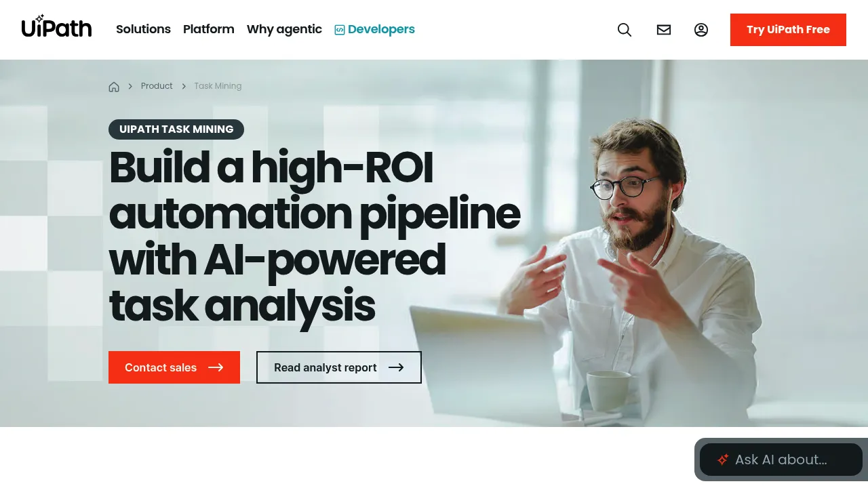Click the home breadcrumb icon
The height and width of the screenshot is (488, 868).
pos(114,87)
